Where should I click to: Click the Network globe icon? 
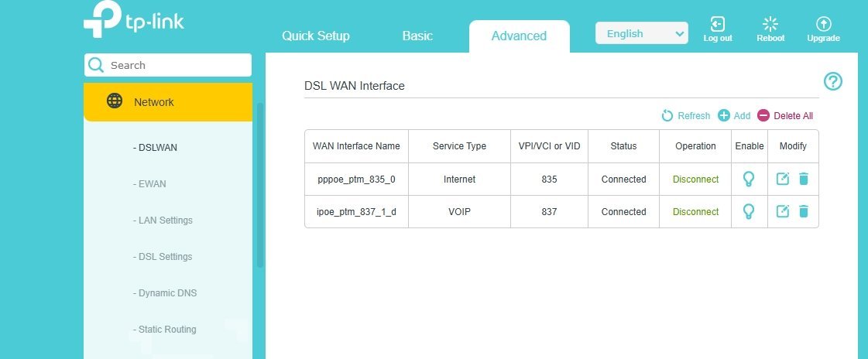(x=115, y=101)
